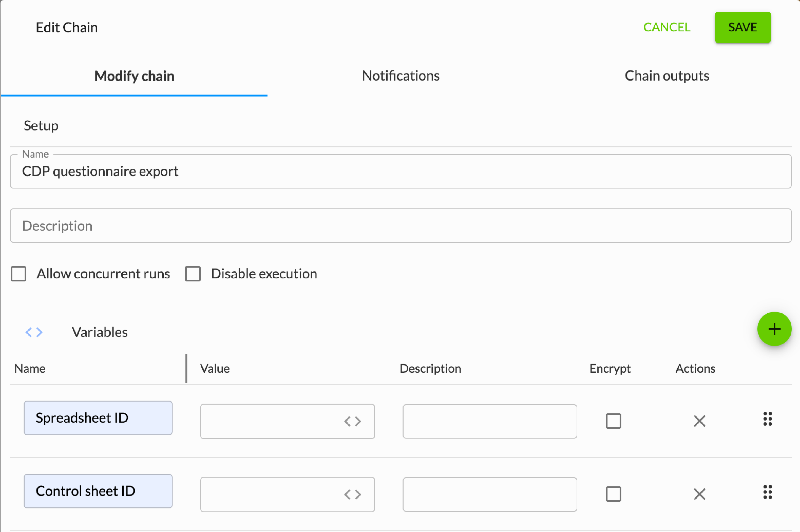The height and width of the screenshot is (532, 800).
Task: Toggle Encrypt for Control sheet ID variable
Action: click(x=613, y=494)
